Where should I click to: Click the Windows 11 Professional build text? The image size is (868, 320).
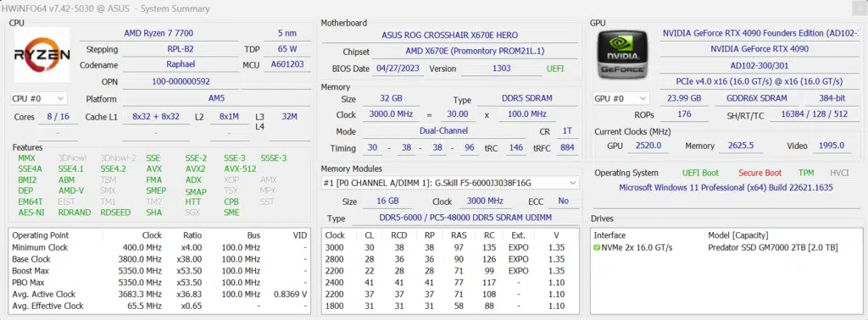pyautogui.click(x=726, y=188)
